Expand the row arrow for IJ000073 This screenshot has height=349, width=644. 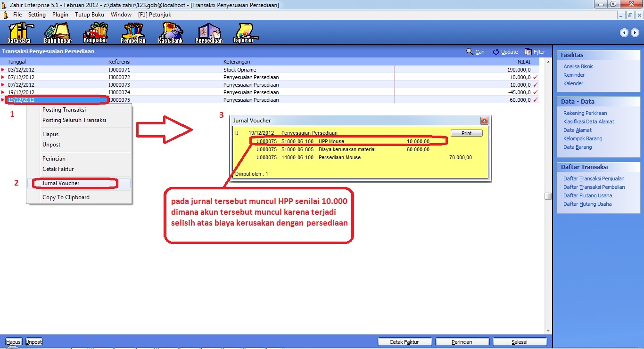point(3,85)
